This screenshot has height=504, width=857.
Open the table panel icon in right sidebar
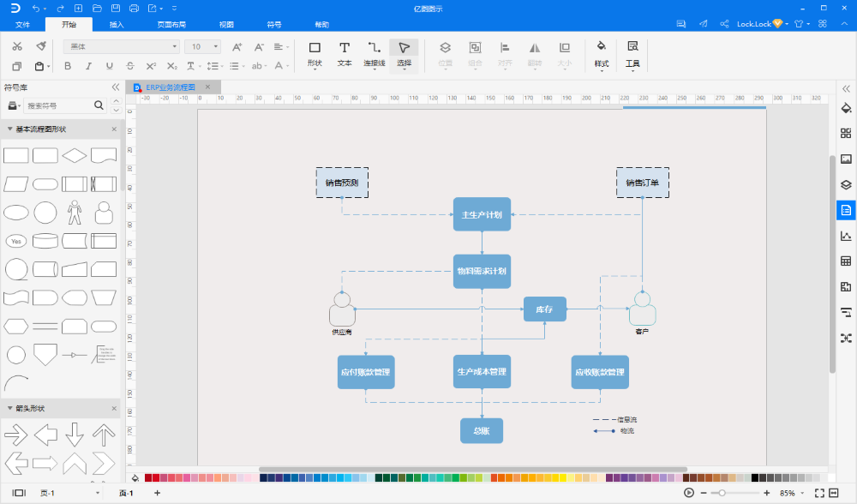pos(846,261)
